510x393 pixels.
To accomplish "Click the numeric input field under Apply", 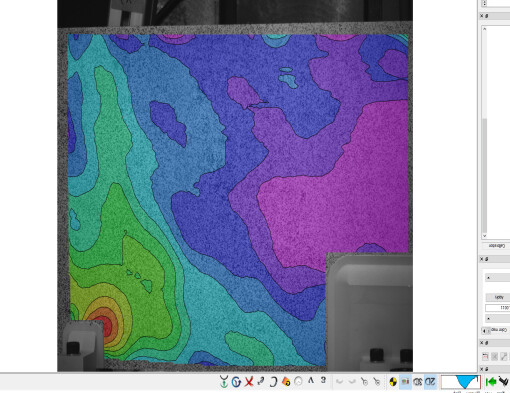I will (498, 308).
